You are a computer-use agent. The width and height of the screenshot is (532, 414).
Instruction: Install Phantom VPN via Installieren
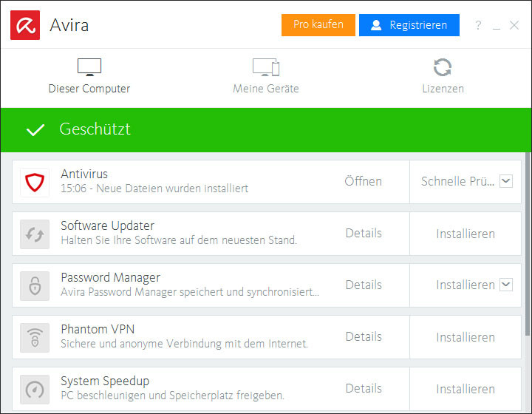465,337
